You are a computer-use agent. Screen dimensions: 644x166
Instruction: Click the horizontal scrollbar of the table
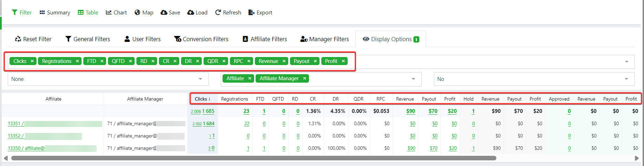(253, 158)
